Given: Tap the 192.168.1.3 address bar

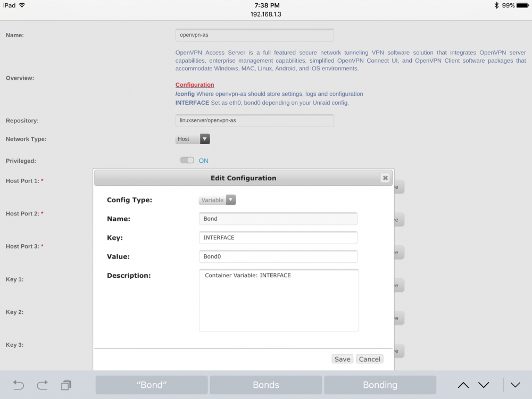Looking at the screenshot, I should coord(265,14).
